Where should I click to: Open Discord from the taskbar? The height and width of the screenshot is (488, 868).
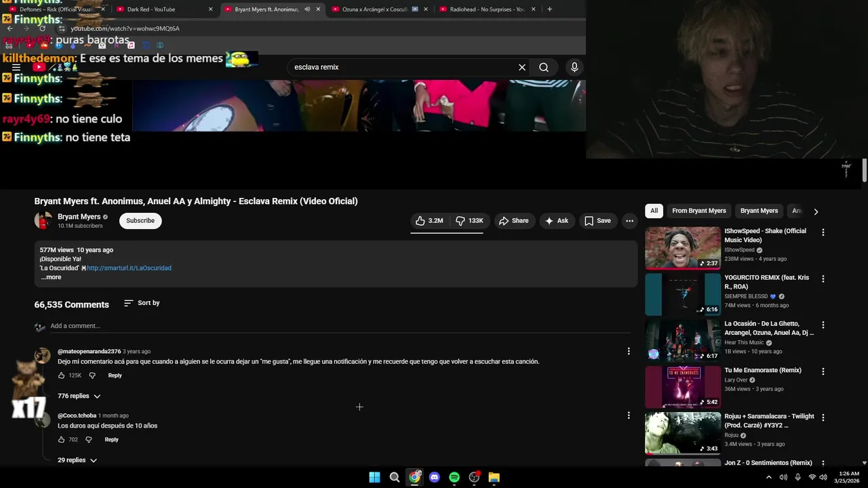pyautogui.click(x=434, y=477)
